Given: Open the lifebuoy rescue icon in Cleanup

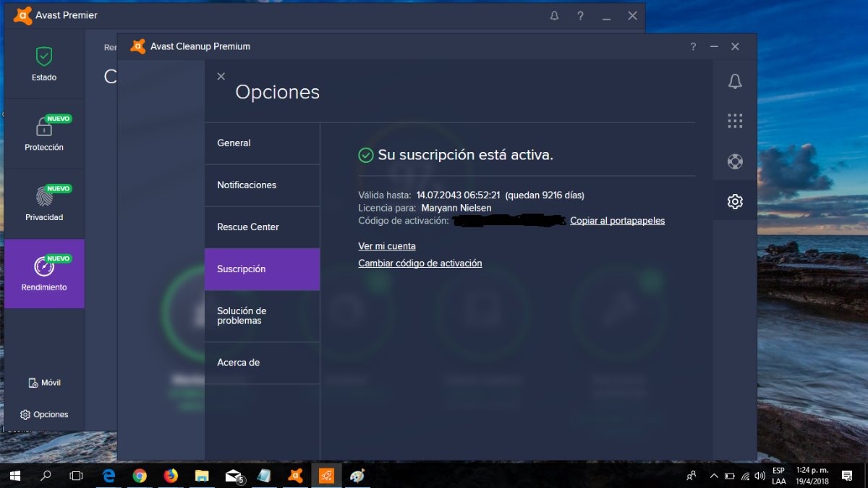Looking at the screenshot, I should click(x=735, y=161).
